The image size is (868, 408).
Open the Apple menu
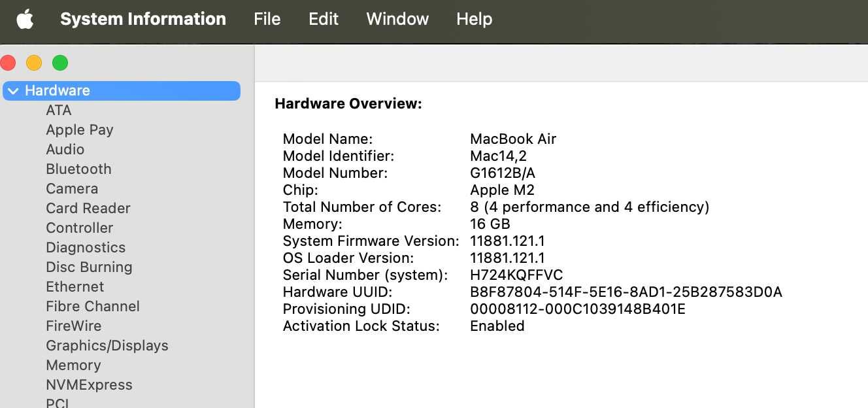pyautogui.click(x=25, y=20)
